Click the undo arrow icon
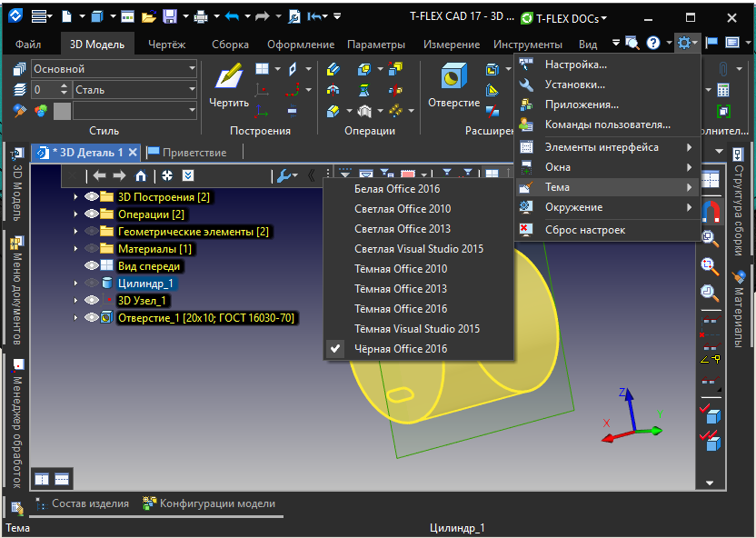This screenshot has width=756, height=538. 232,17
